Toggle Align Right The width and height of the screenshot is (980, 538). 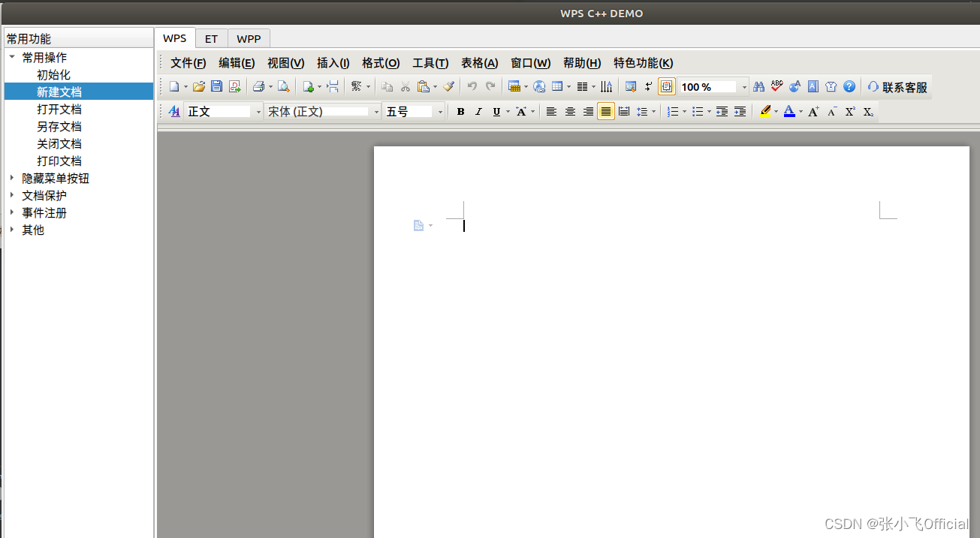point(588,111)
